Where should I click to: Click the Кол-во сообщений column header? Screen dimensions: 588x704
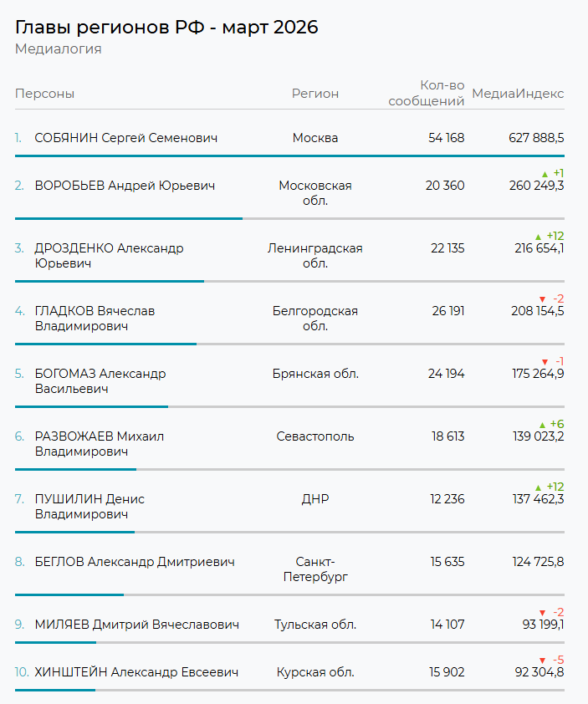(427, 94)
